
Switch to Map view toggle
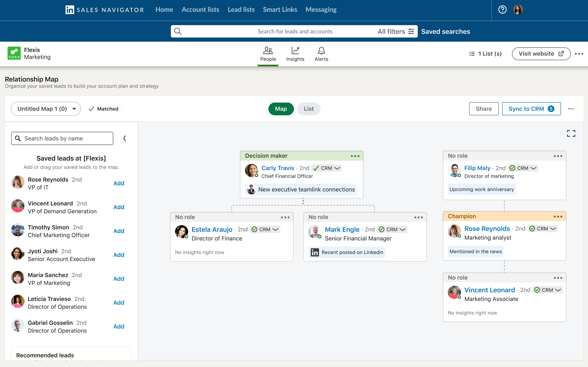click(x=281, y=109)
